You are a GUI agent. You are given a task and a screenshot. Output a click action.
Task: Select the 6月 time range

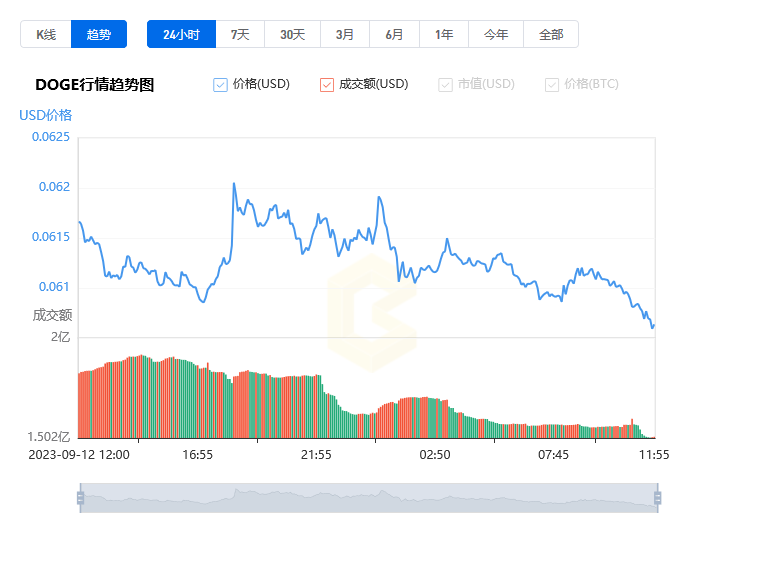point(394,34)
